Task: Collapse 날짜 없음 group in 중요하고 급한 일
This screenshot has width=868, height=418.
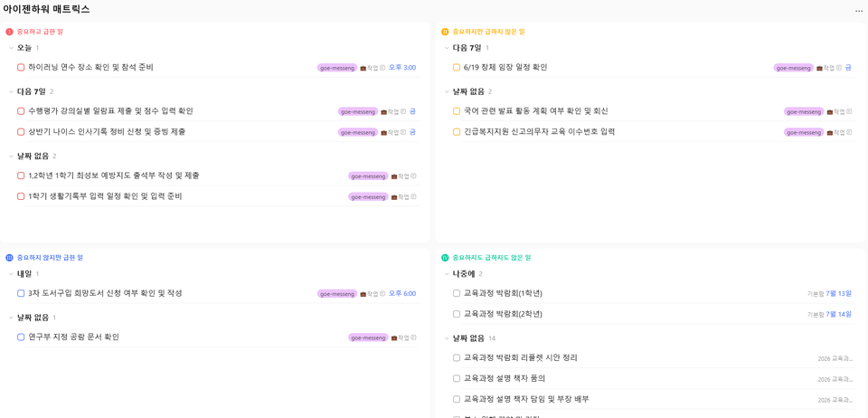Action: (x=11, y=157)
